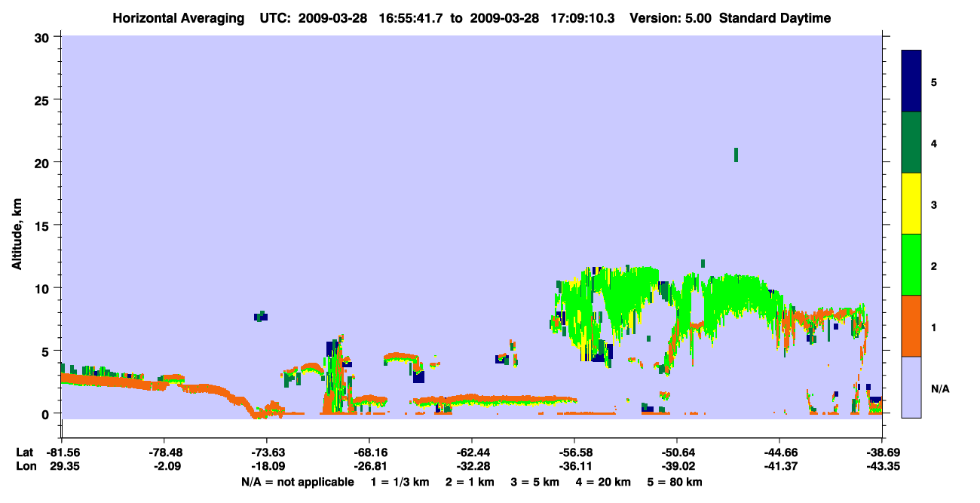
Task: Click the latitude value -44.66
Action: point(779,452)
